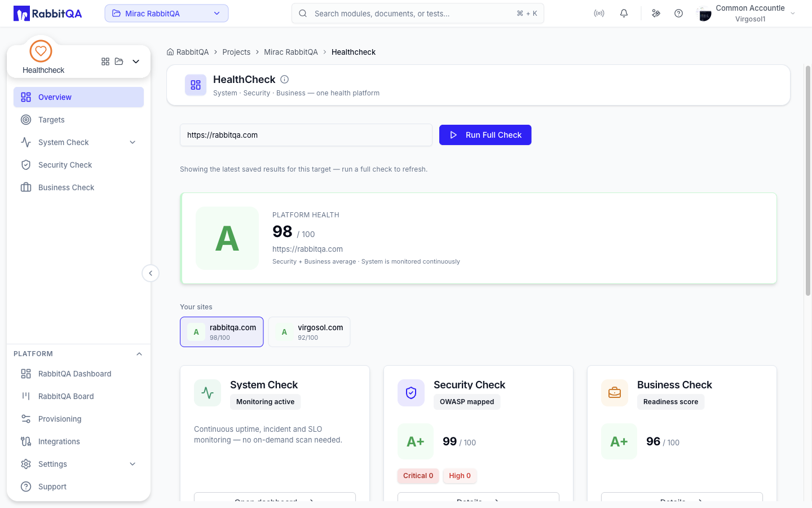Click the https://rabbitqa.com text in health card

(307, 249)
